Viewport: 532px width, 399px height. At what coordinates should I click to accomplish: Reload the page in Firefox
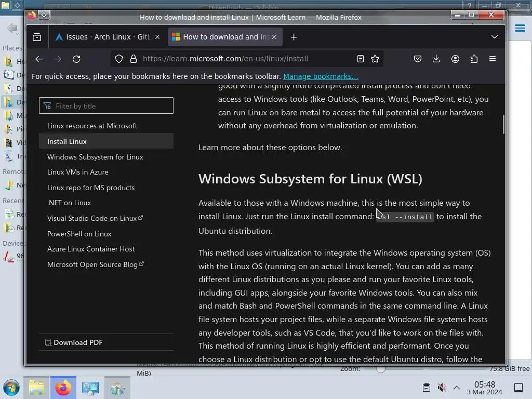coord(76,59)
